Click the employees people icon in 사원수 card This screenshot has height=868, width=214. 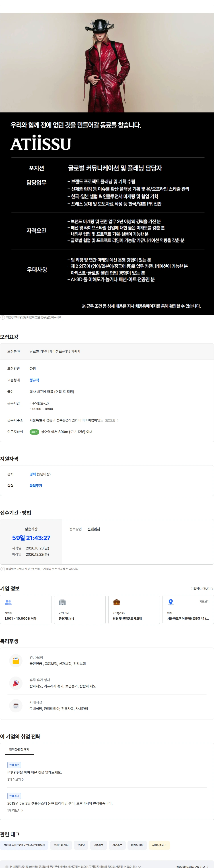[8, 602]
